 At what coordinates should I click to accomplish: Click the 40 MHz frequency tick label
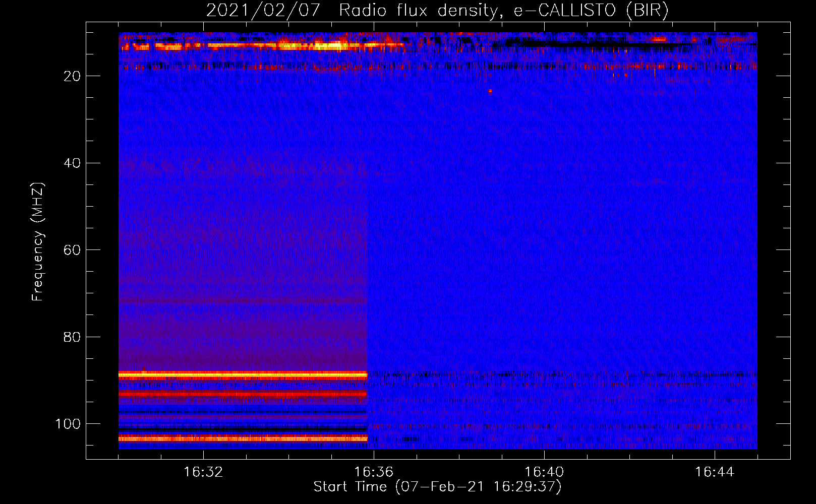(x=73, y=163)
